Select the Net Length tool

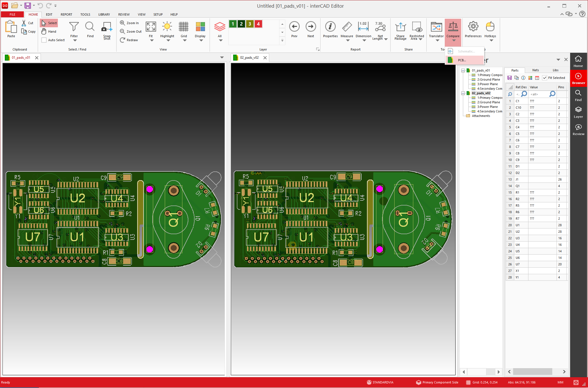[x=380, y=27]
